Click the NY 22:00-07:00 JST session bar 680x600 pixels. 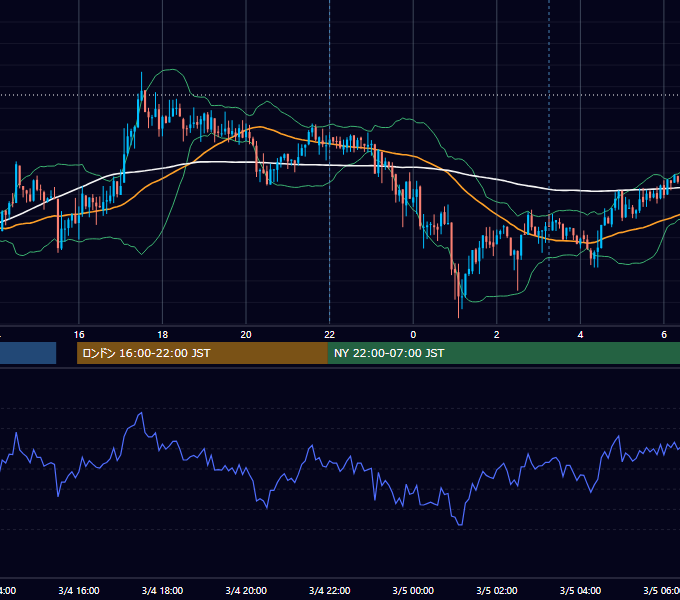(x=504, y=353)
